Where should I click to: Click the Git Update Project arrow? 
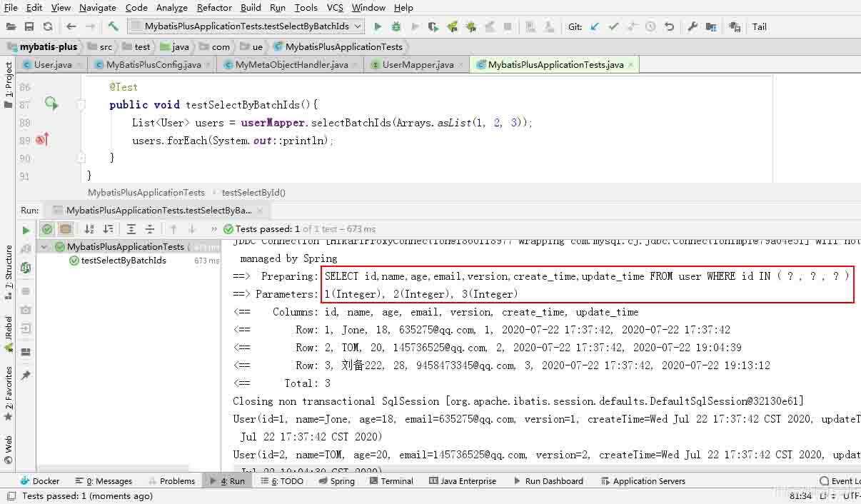click(x=595, y=26)
